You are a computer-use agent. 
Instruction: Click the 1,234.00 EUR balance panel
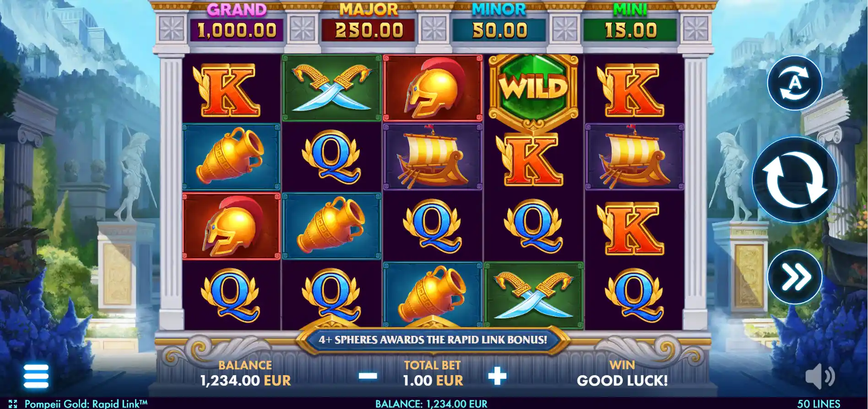245,373
